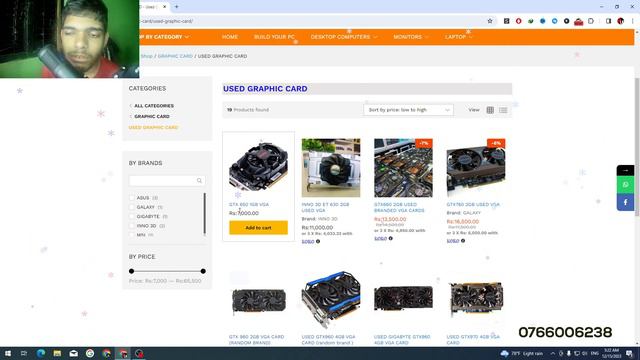Click Graphic Card breadcrumb link
640x360 pixels.
tap(175, 56)
